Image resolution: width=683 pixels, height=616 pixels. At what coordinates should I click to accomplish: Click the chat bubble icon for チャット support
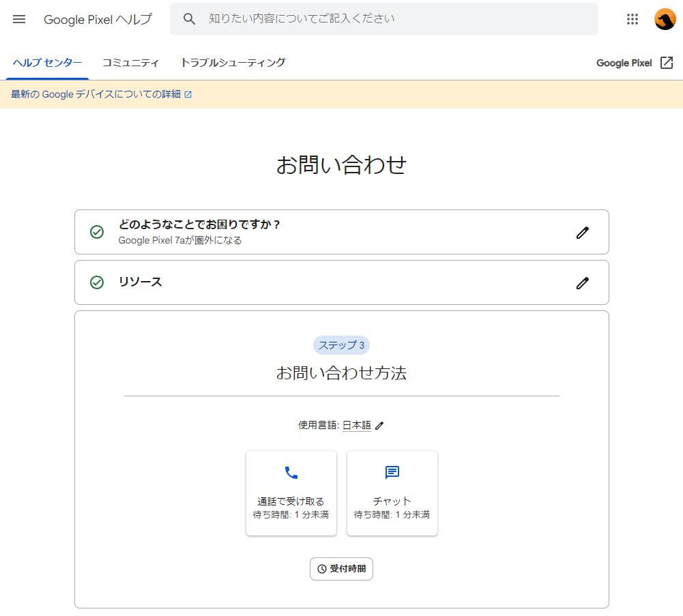pyautogui.click(x=392, y=471)
